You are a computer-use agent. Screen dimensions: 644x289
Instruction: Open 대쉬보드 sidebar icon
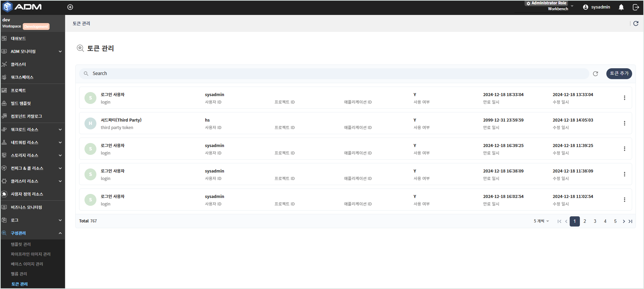click(x=4, y=38)
